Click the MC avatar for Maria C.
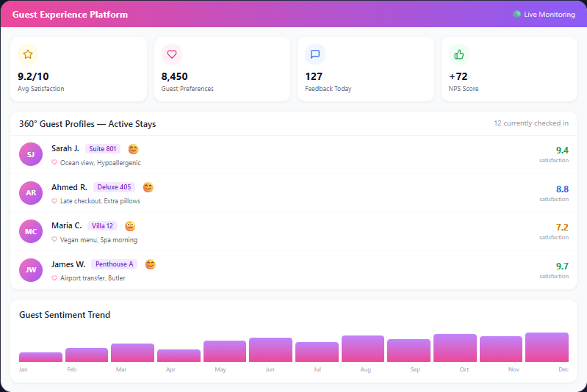The width and height of the screenshot is (587, 392). click(x=31, y=231)
